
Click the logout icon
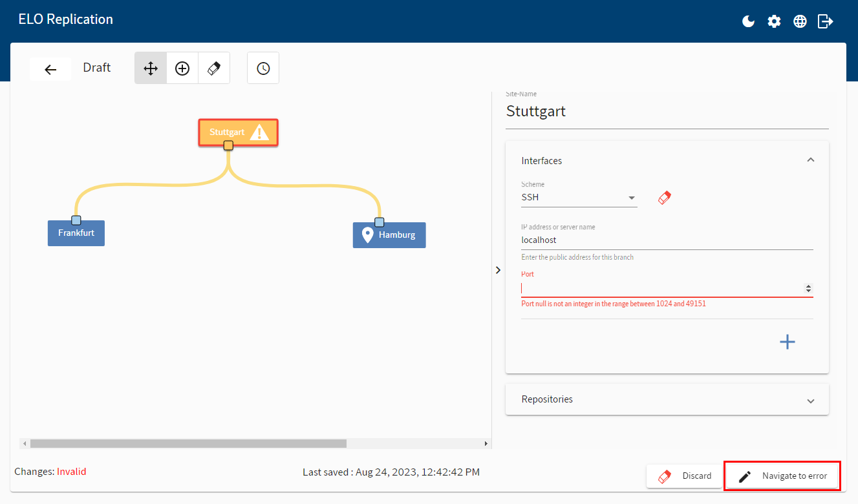[x=826, y=21]
